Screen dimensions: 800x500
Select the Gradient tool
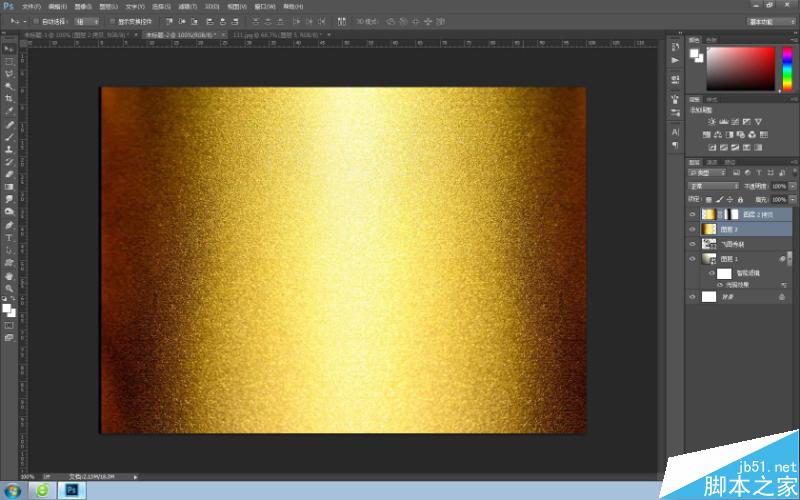click(9, 187)
